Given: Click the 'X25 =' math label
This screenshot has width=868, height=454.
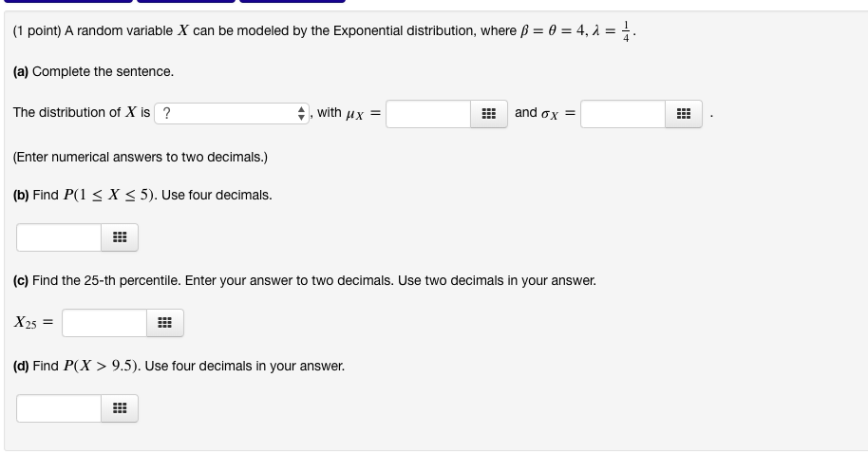Looking at the screenshot, I should tap(33, 323).
